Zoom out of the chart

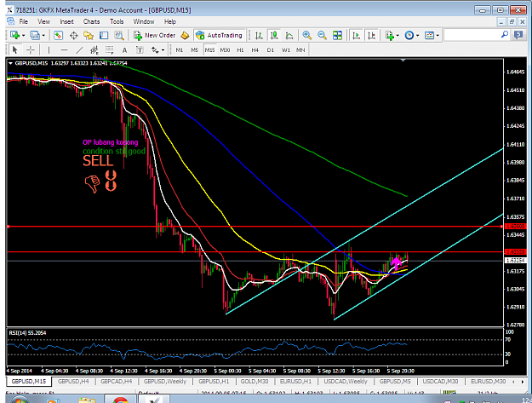[322, 35]
